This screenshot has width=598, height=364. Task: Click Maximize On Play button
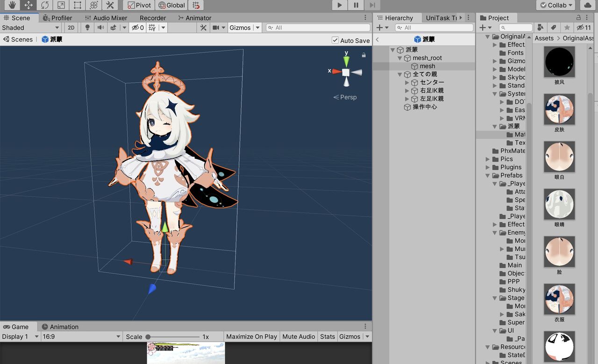(251, 336)
